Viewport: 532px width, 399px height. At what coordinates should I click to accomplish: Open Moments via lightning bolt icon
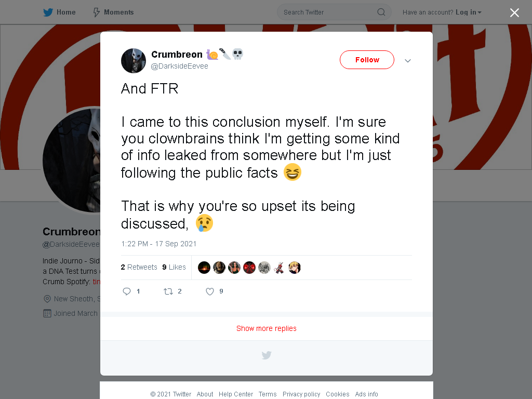(96, 12)
